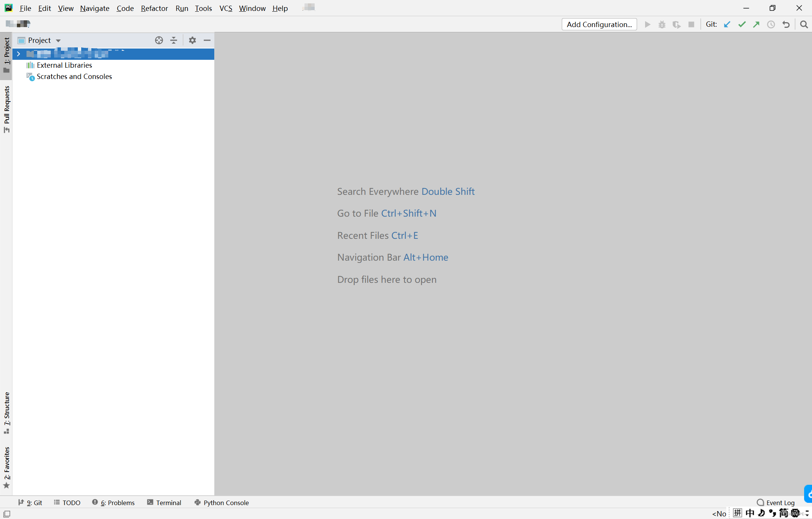Click the Git update project arrow
The height and width of the screenshot is (519, 812).
(727, 24)
